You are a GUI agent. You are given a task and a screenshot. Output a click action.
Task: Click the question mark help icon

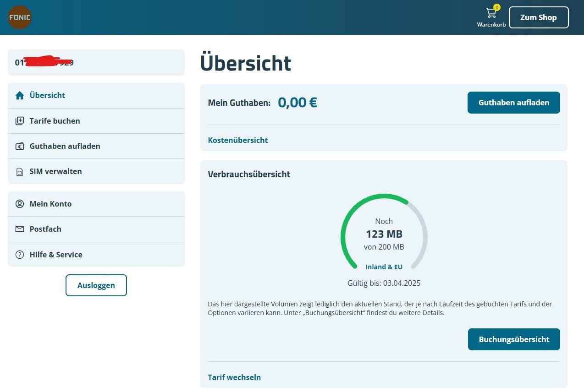click(x=20, y=255)
